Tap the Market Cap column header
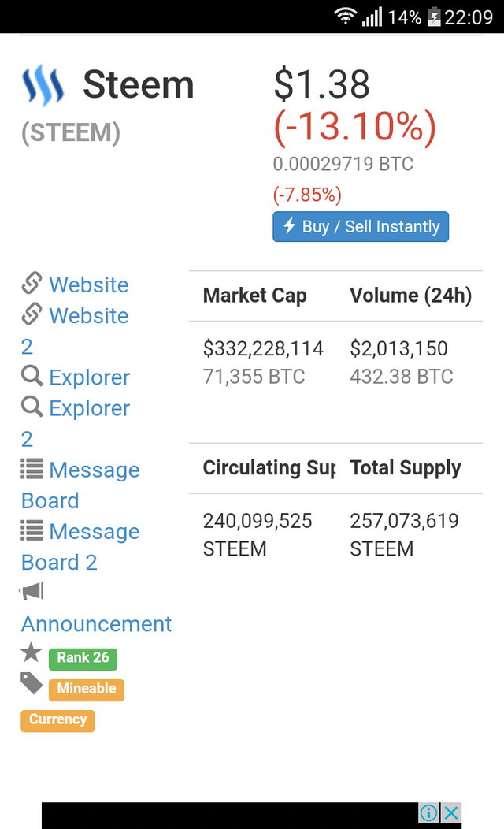 [255, 296]
